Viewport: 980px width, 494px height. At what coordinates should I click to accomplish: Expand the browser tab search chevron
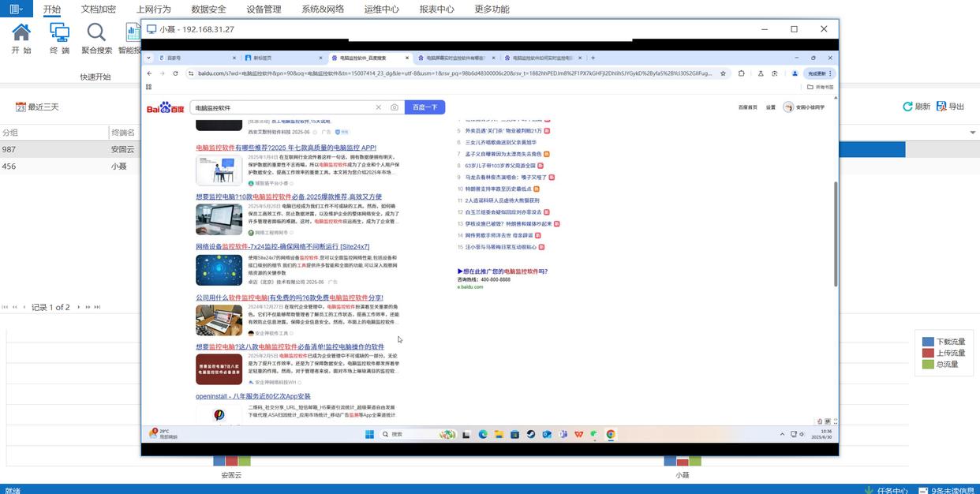149,58
